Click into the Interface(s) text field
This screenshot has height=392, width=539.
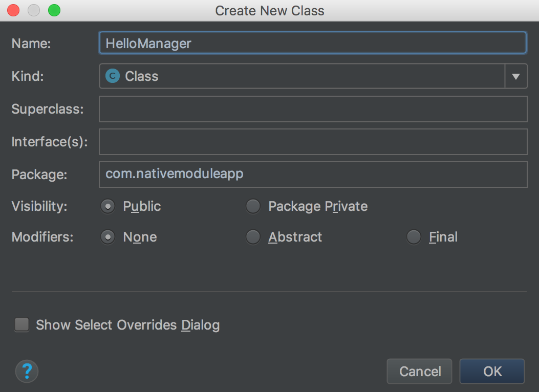[312, 142]
